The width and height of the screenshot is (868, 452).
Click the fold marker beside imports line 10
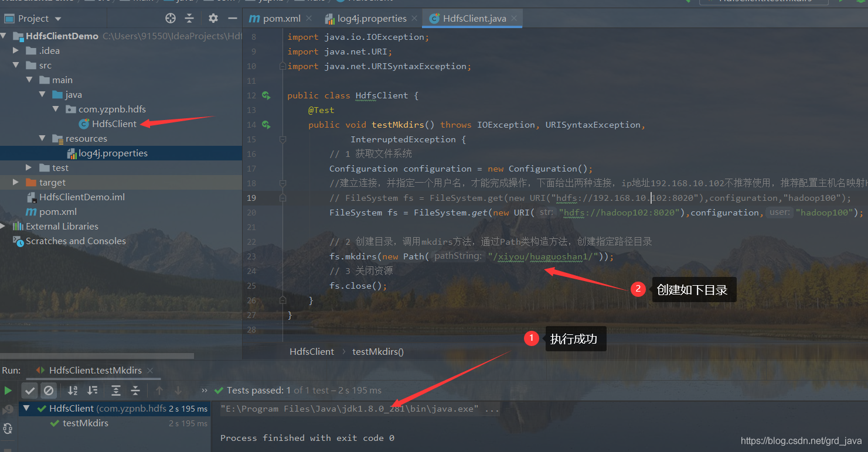click(x=282, y=66)
